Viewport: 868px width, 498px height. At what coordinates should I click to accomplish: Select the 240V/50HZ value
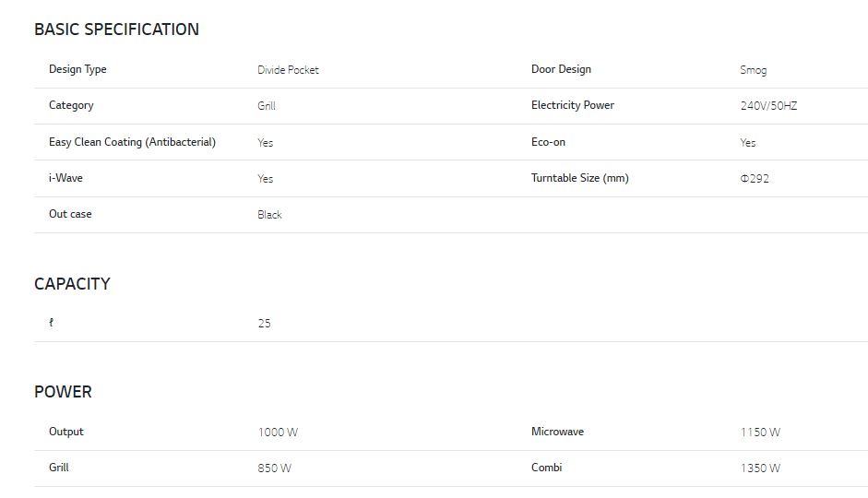point(768,106)
